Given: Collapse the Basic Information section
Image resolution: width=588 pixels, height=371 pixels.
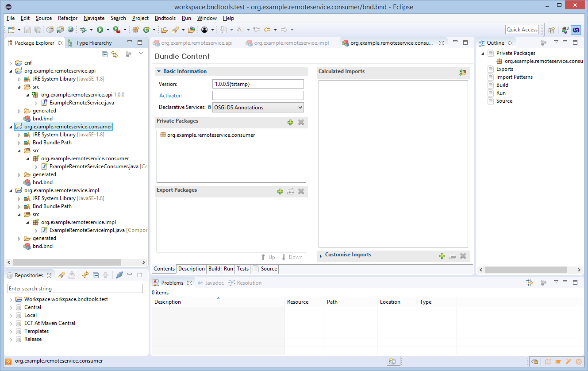Looking at the screenshot, I should coord(159,71).
